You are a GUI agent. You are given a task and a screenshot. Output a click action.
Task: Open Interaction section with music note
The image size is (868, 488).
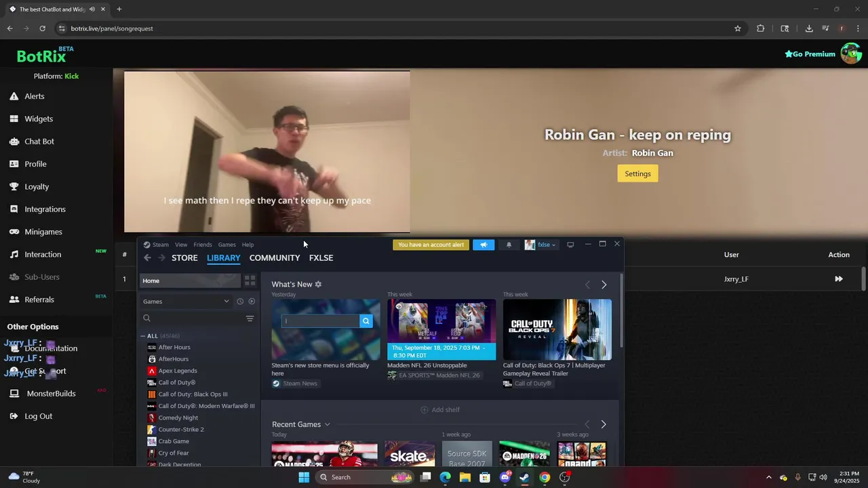(x=43, y=254)
